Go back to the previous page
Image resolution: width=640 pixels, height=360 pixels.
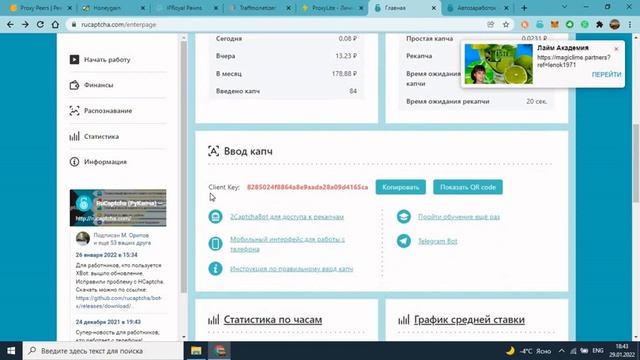pos(10,24)
